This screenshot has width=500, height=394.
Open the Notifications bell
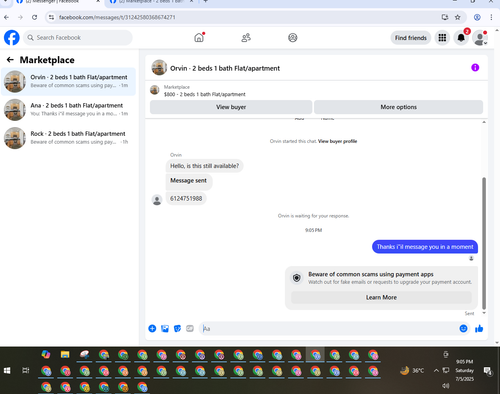pos(461,38)
